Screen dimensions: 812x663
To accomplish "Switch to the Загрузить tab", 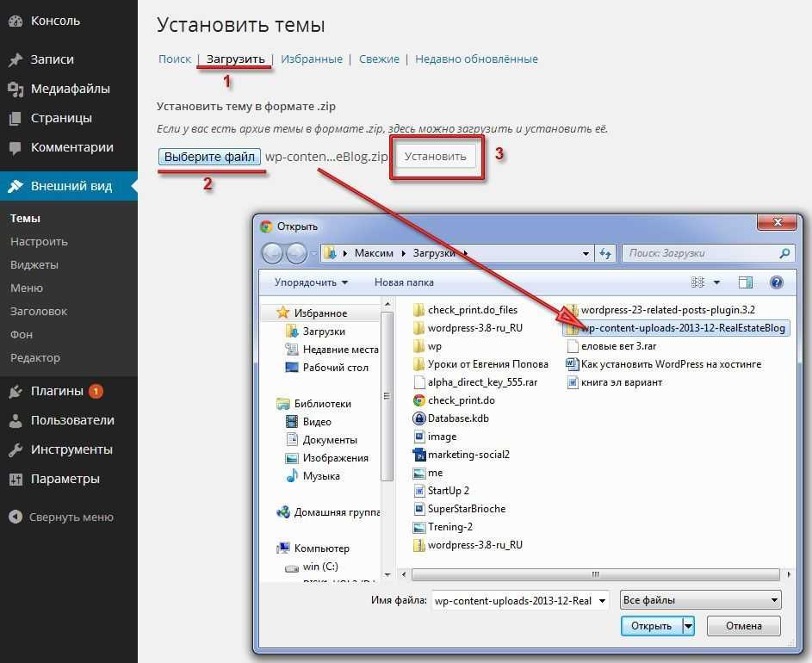I will (235, 59).
